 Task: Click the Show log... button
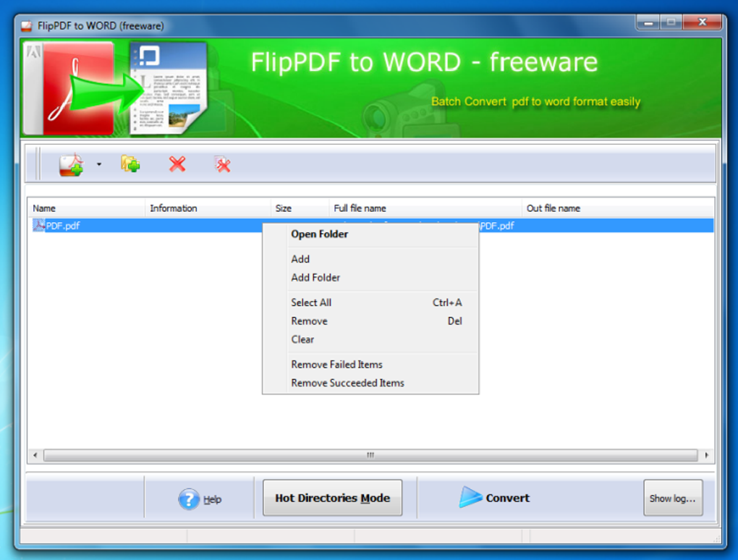pos(673,498)
